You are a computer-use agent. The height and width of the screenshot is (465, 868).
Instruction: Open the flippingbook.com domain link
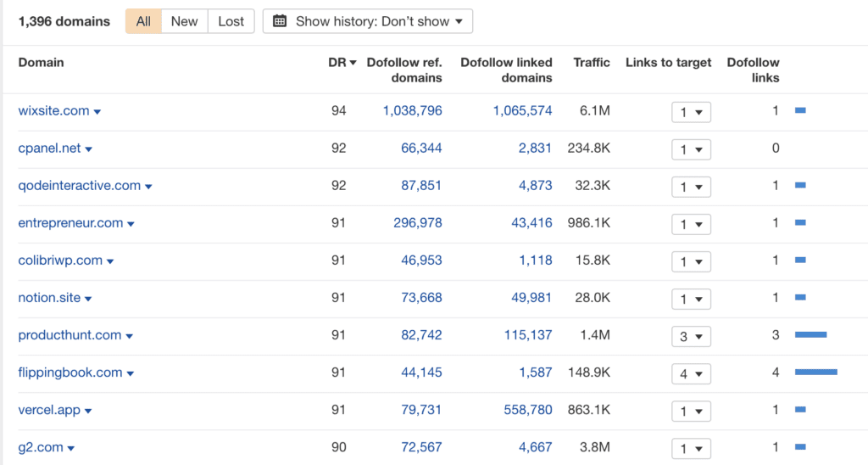coord(70,373)
